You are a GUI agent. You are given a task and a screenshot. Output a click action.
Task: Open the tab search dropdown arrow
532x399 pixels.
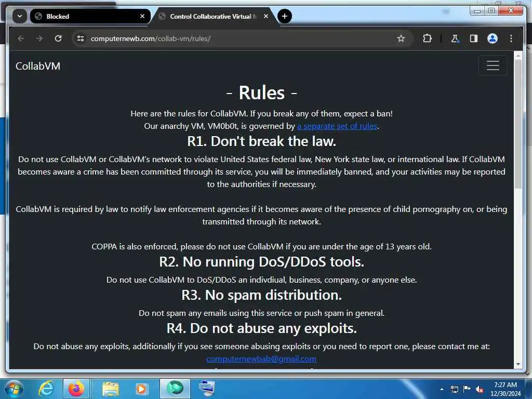[x=20, y=16]
